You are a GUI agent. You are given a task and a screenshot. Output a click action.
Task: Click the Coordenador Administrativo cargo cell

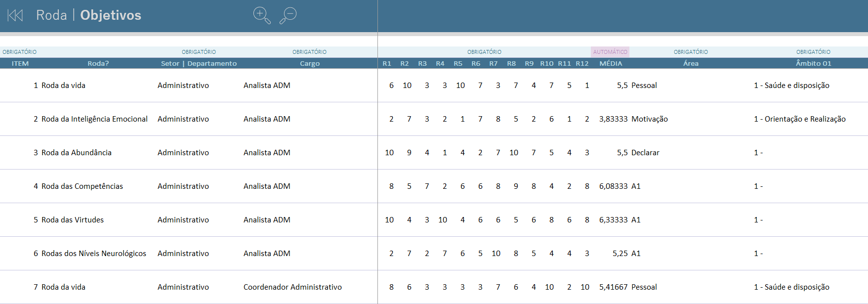(x=292, y=287)
